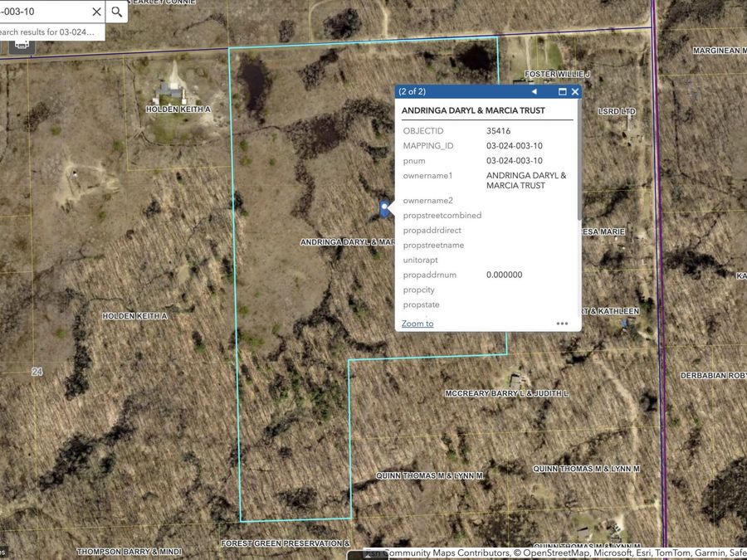The height and width of the screenshot is (560, 747).
Task: Click the (2 of 2) feature counter
Action: [x=412, y=91]
